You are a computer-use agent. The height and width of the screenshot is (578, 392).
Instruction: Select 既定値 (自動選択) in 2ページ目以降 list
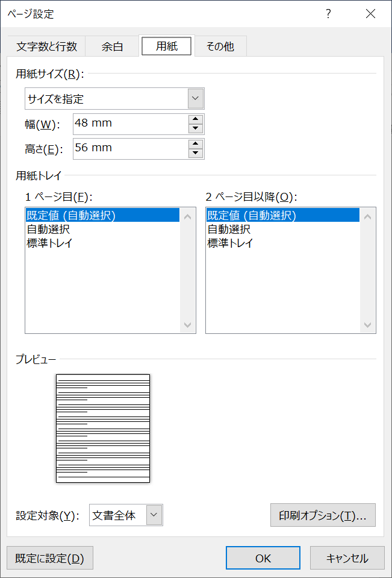point(282,215)
